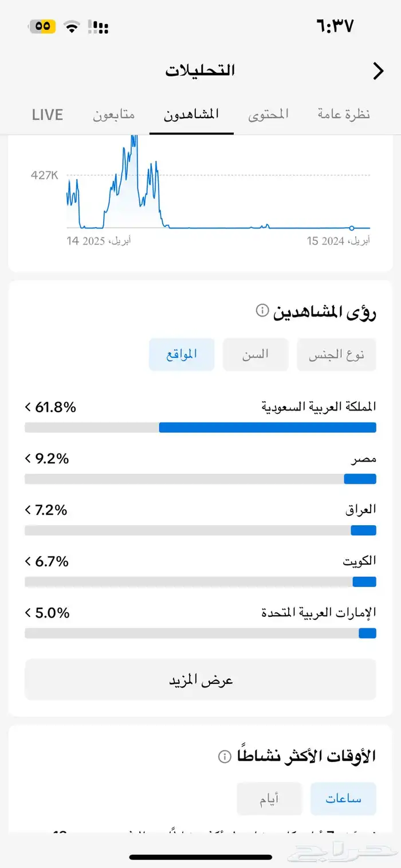This screenshot has width=401, height=868.
Task: Tap the Wi-Fi icon in the status bar
Action: click(x=71, y=26)
